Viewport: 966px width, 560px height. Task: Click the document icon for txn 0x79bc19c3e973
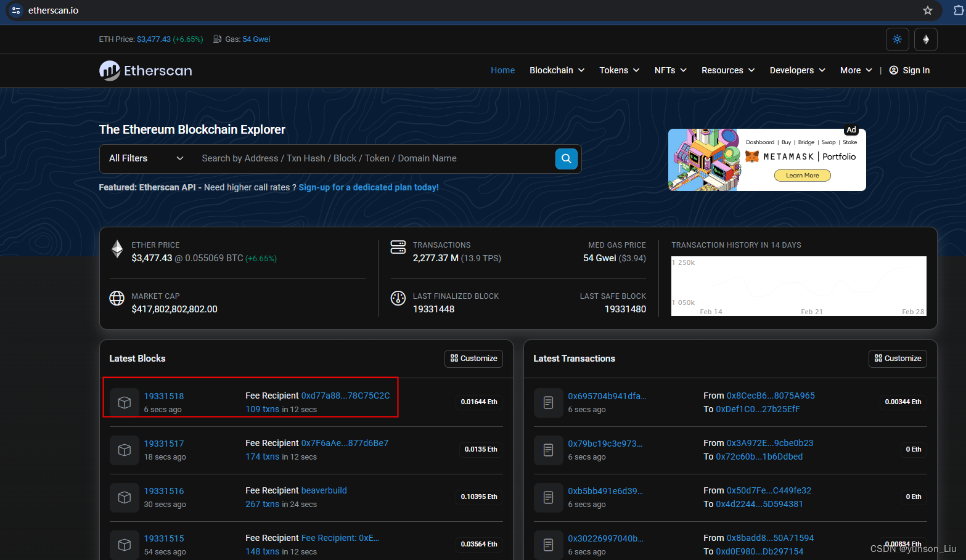(x=548, y=450)
